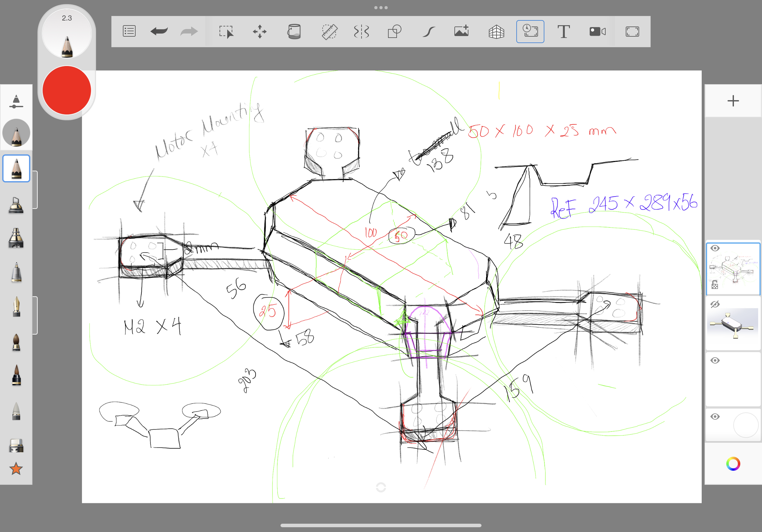Open the brush library star icon
This screenshot has height=532, width=762.
[x=16, y=469]
